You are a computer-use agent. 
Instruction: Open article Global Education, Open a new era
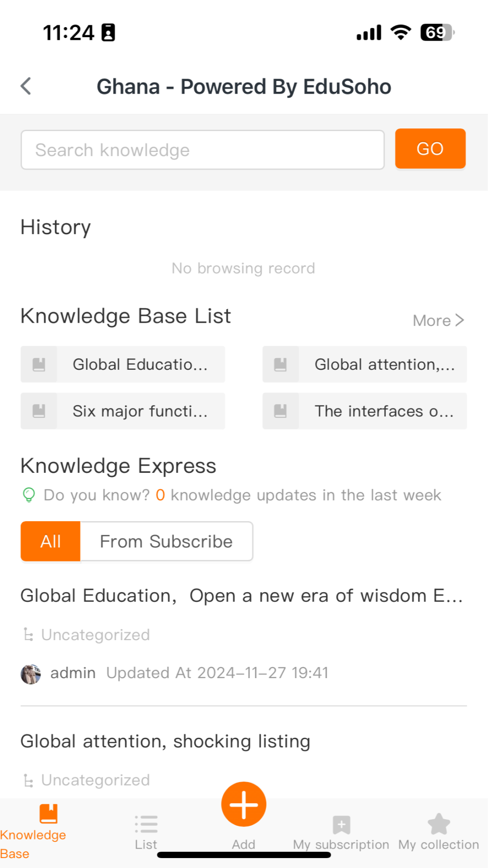coord(242,596)
